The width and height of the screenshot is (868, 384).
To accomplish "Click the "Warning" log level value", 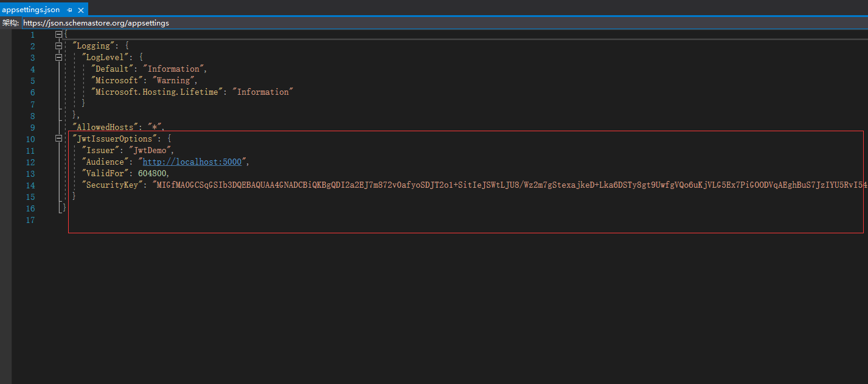I will (x=175, y=81).
